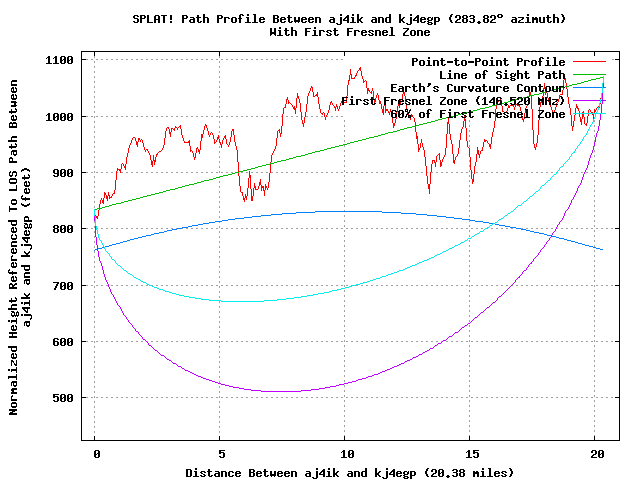Click the red legend line sample for Point-to-Point Profile
The image size is (640, 480).
tap(589, 62)
